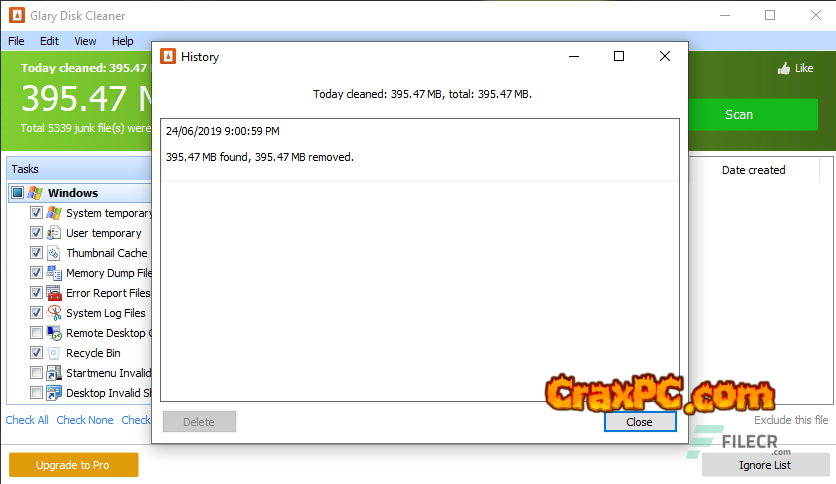This screenshot has width=836, height=484.
Task: Select the Windows group label
Action: coord(73,193)
